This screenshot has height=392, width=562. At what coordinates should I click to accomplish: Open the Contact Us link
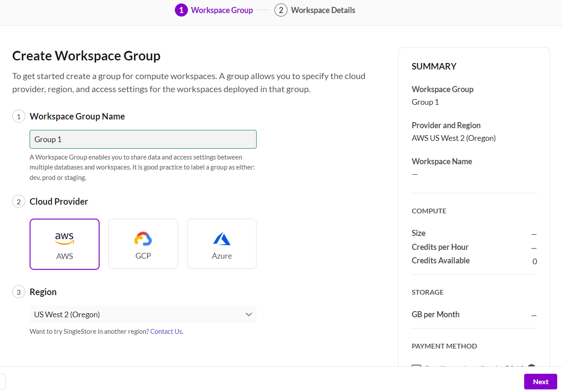(x=166, y=332)
